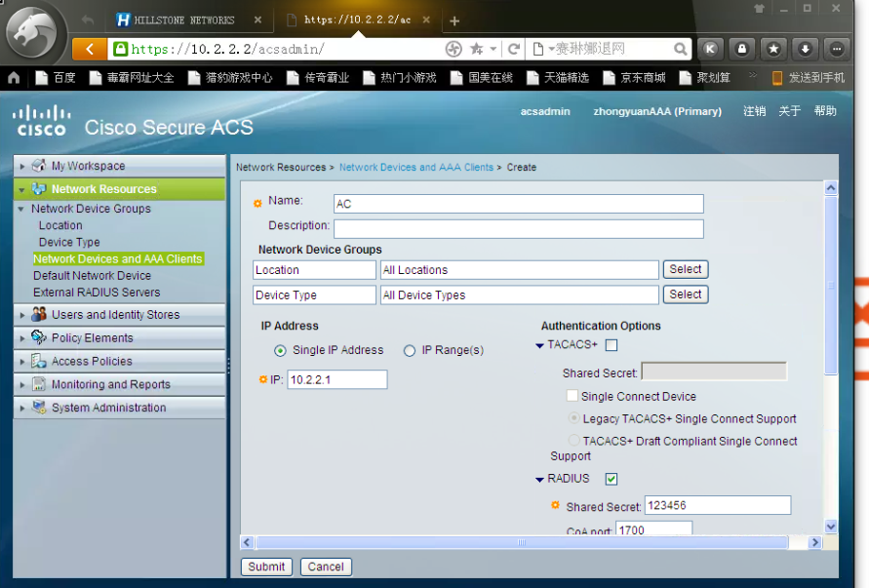
Task: Click the horizontal scrollbar thumb
Action: tap(522, 542)
